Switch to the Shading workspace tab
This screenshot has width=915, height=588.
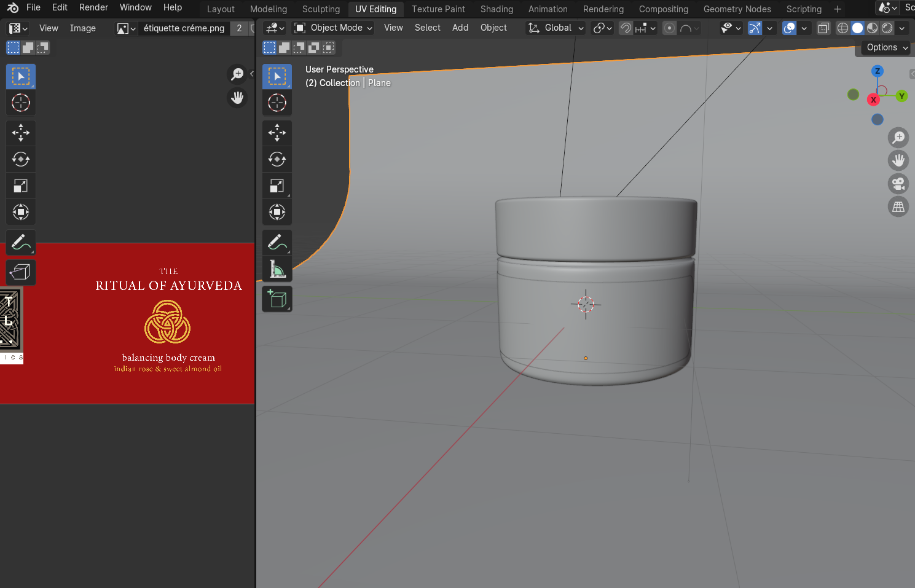[497, 9]
